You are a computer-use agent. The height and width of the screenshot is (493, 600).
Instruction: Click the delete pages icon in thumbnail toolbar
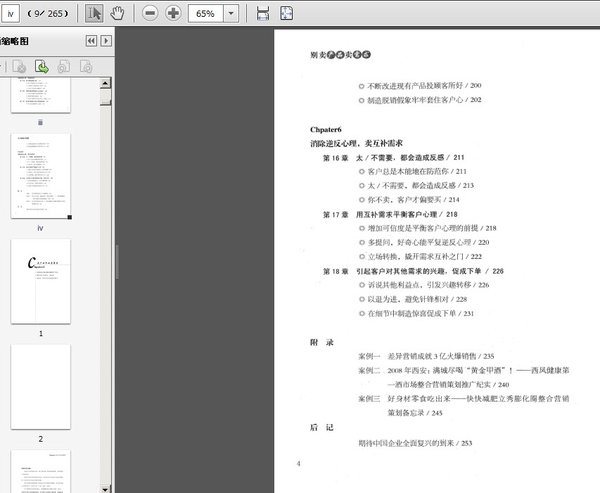pos(19,67)
